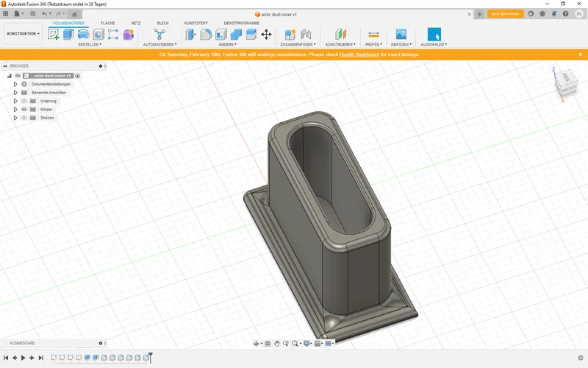Image resolution: width=588 pixels, height=368 pixels.
Task: Click the Automatisieren workflow icon
Action: tap(159, 35)
